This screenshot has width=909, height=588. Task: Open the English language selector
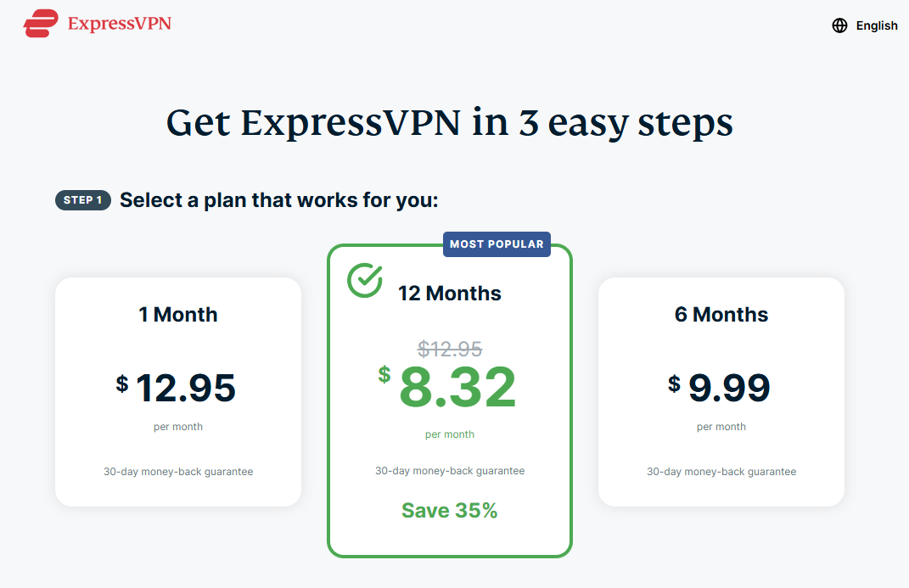(x=864, y=25)
